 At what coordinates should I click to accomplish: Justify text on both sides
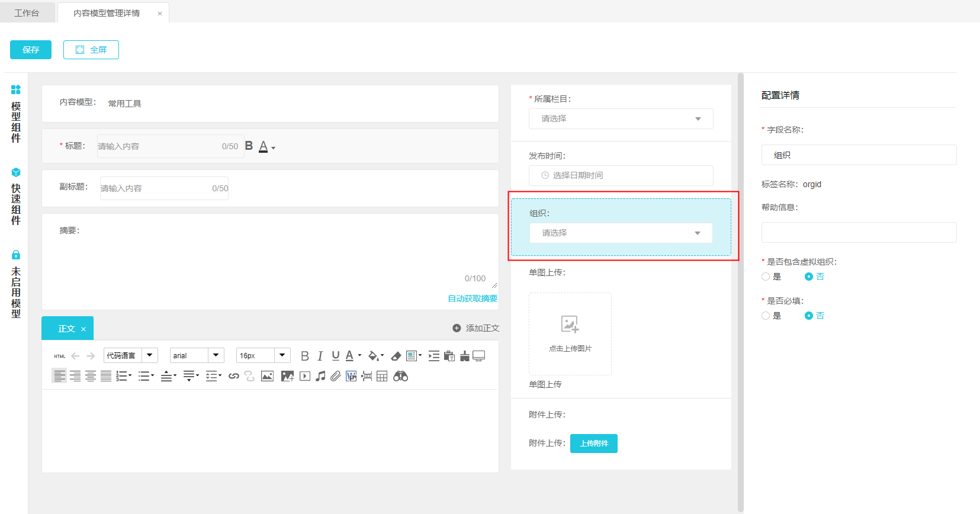tap(106, 376)
